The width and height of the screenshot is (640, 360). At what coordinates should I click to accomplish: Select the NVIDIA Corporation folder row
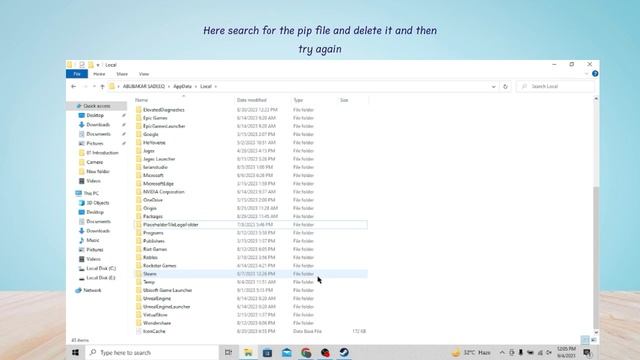coord(251,192)
